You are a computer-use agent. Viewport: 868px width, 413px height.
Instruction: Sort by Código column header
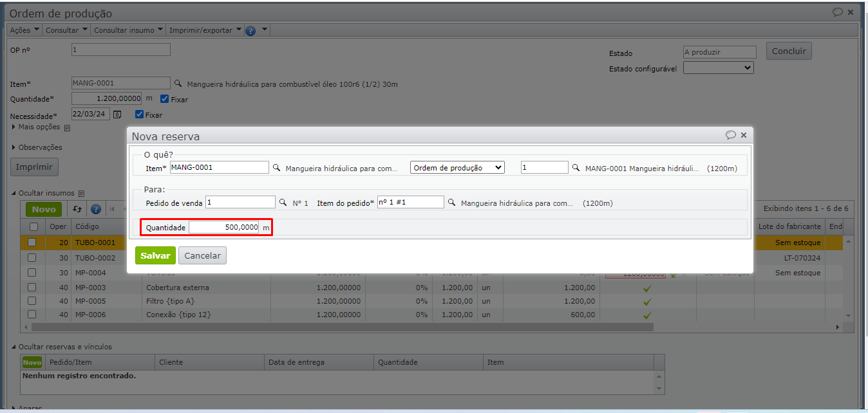(x=106, y=226)
